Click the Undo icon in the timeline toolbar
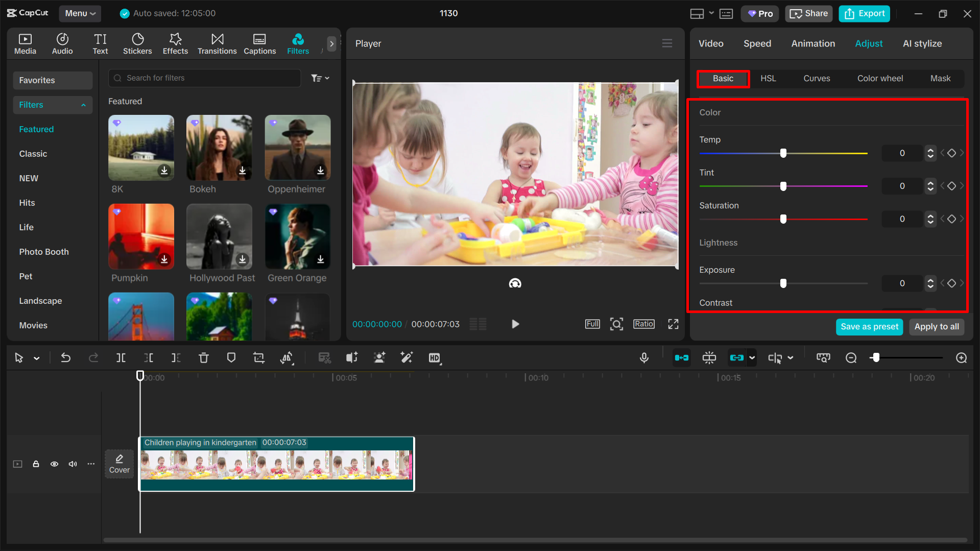 point(66,357)
